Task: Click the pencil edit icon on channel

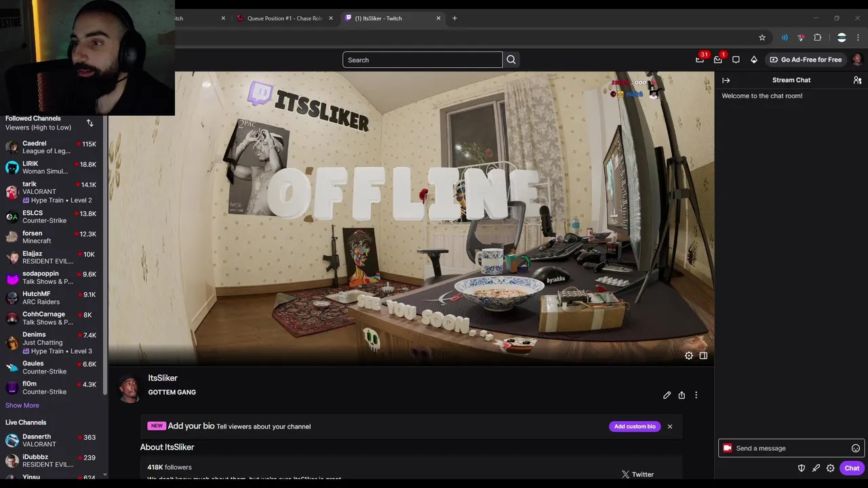Action: 667,395
